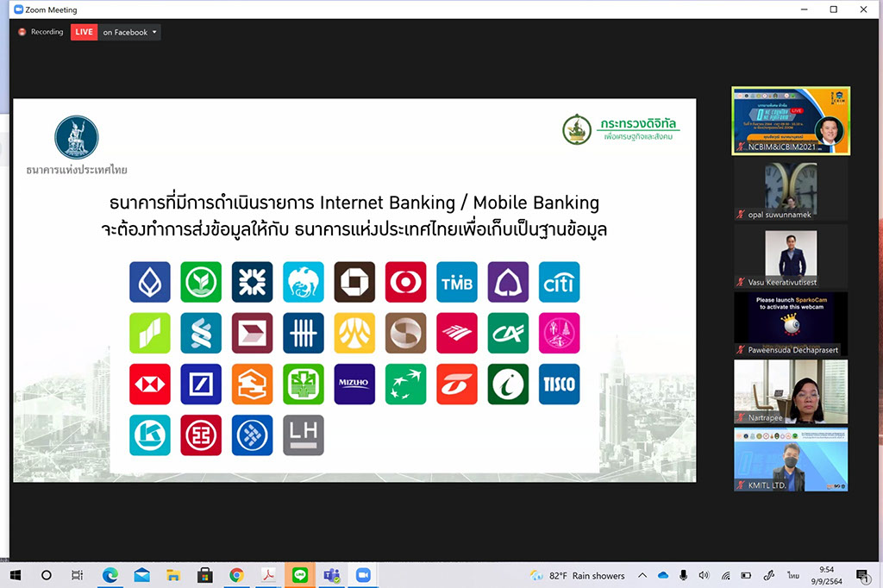The width and height of the screenshot is (883, 588).
Task: Open File Explorer from the taskbar
Action: point(173,575)
